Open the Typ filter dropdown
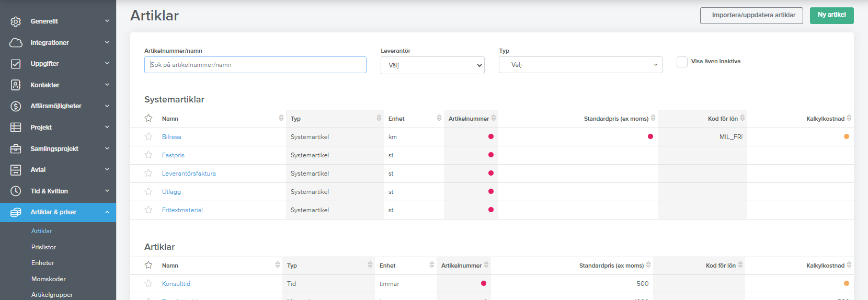 pyautogui.click(x=580, y=65)
